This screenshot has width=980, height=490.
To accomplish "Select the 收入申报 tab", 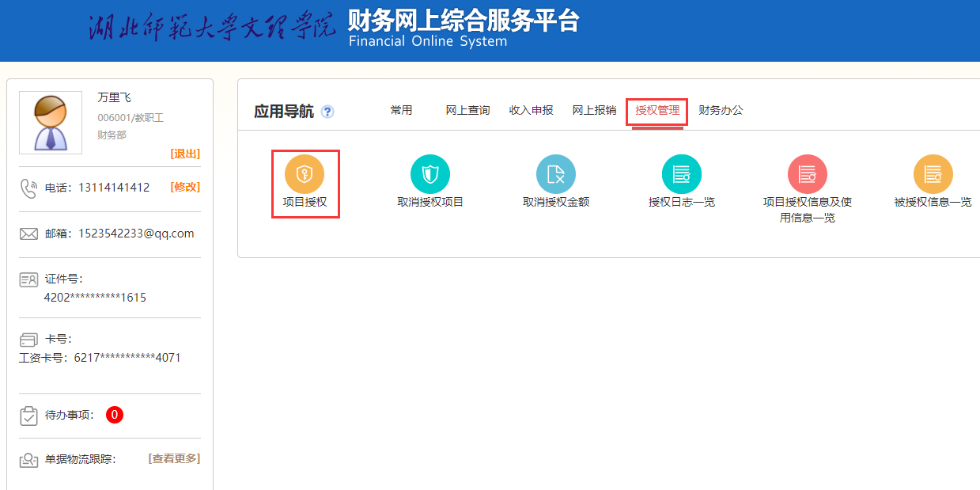I will point(531,110).
